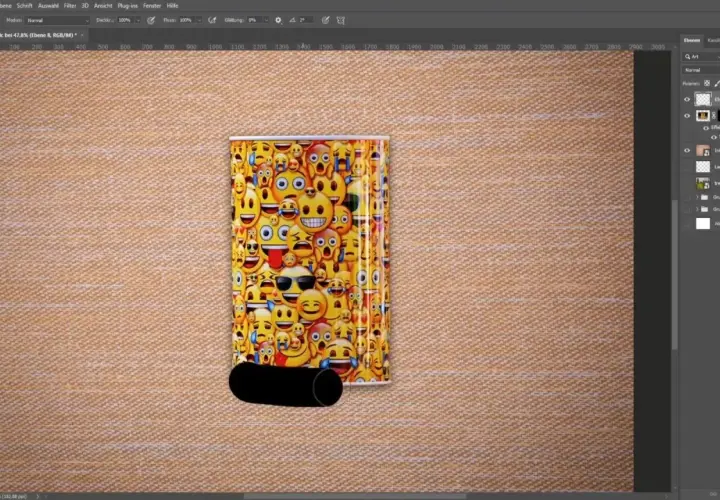Screen dimensions: 720x500
Task: Select the emoji layer's black mask thumbnail
Action: click(718, 116)
